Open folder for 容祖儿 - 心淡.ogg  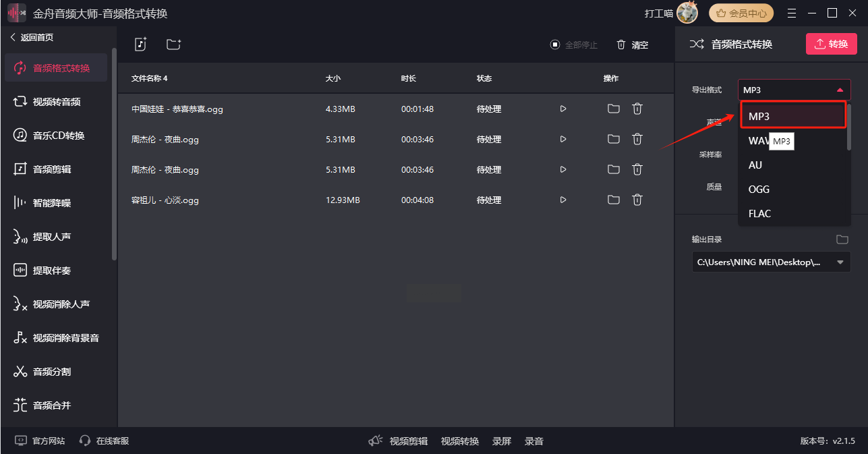click(x=613, y=200)
